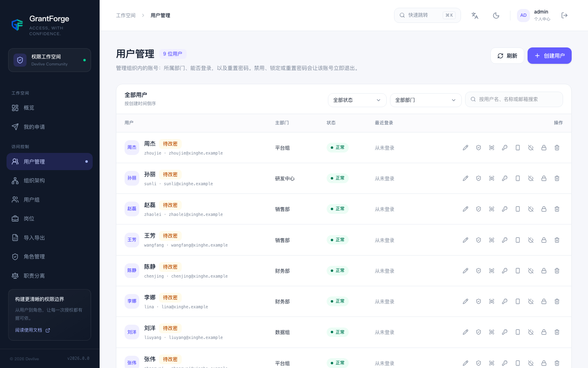Open 用户组 in the sidebar
Screen dimensions: 588x368
(49, 200)
